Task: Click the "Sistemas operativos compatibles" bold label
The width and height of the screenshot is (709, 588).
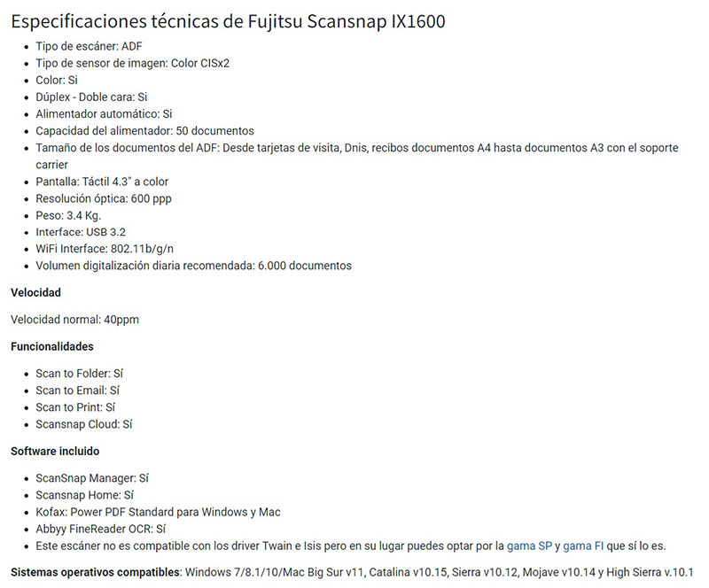Action: (x=95, y=572)
